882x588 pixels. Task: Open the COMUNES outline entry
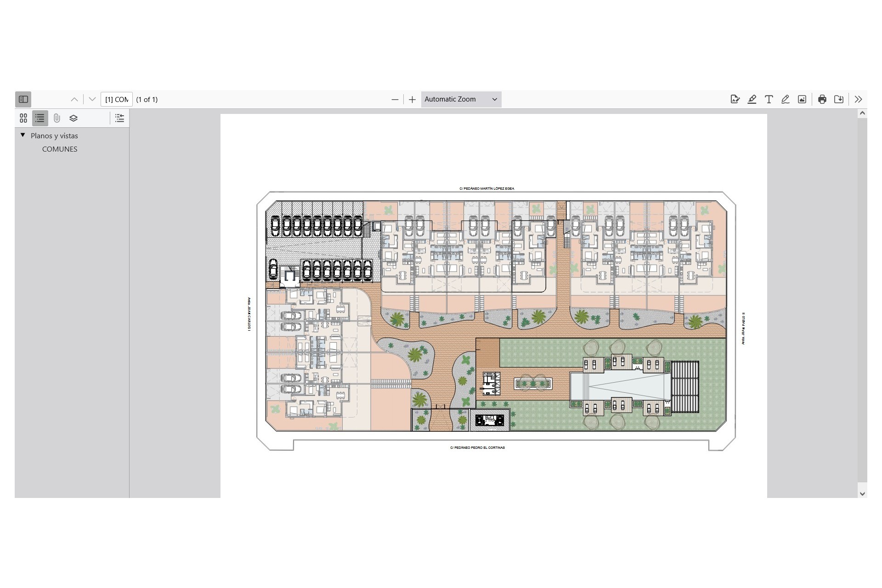coord(60,149)
